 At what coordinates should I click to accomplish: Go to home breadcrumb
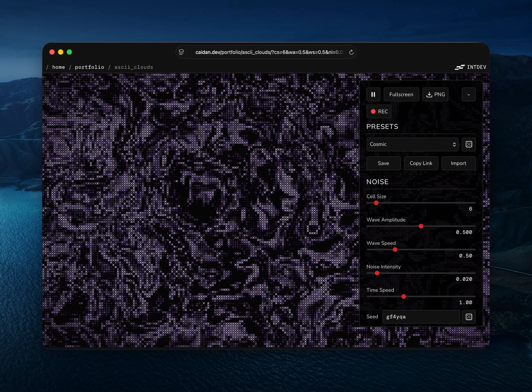58,67
